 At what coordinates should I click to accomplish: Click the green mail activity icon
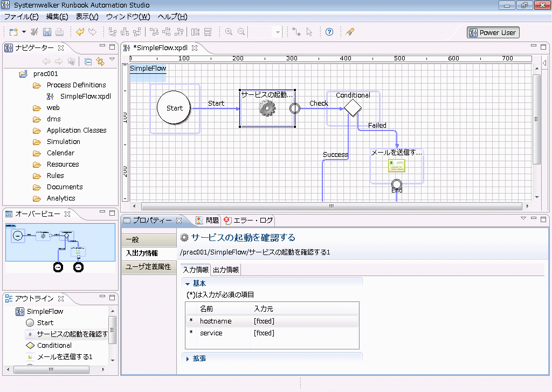click(396, 166)
